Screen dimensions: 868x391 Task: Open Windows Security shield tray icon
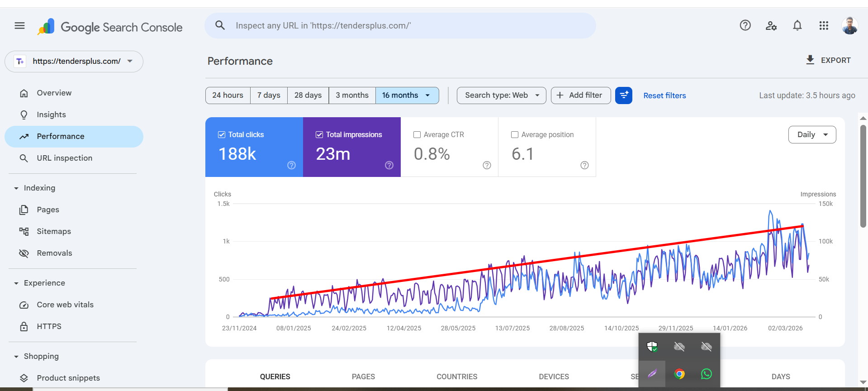pyautogui.click(x=652, y=347)
